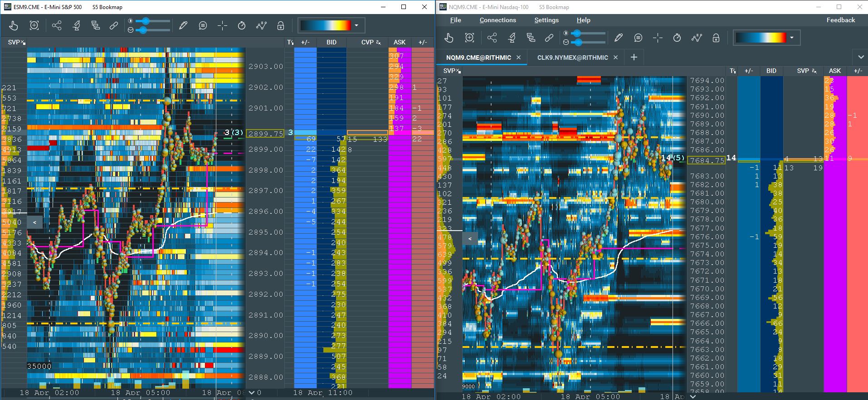
Task: Activate the zoom region tool in NQM9 window
Action: [469, 38]
